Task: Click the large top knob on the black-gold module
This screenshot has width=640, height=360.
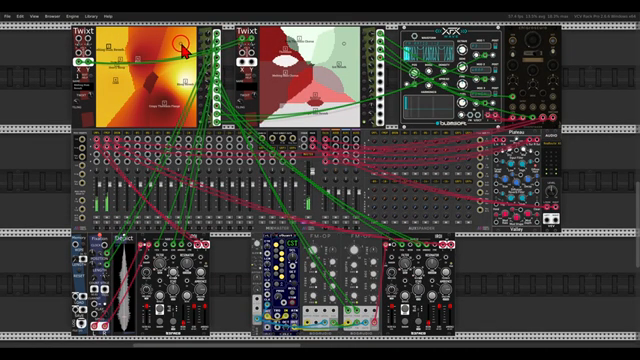Action: click(x=532, y=40)
